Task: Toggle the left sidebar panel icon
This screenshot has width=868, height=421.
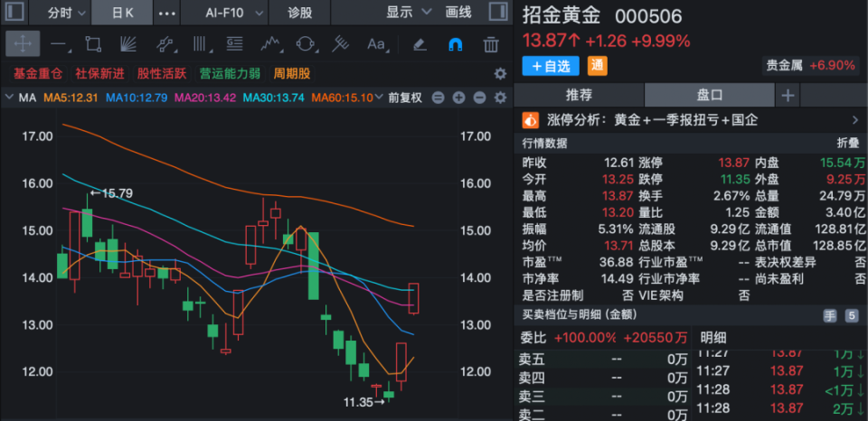Action: coord(15,12)
